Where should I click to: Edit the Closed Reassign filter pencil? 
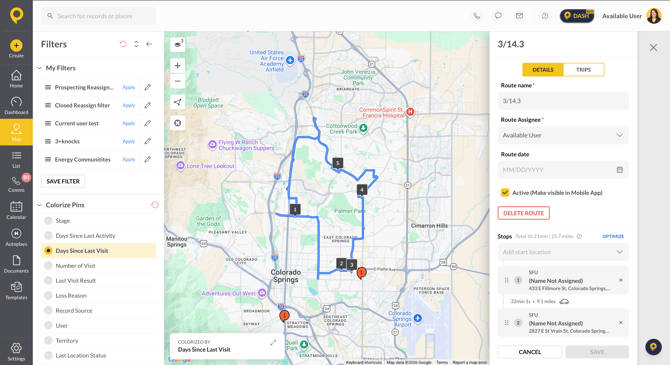(x=147, y=105)
